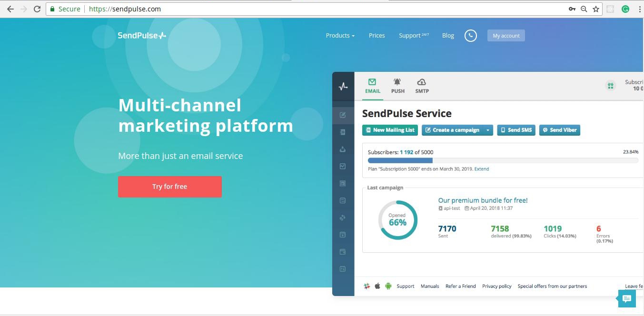Click the New Mailing List button
The image size is (644, 316).
[x=390, y=130]
